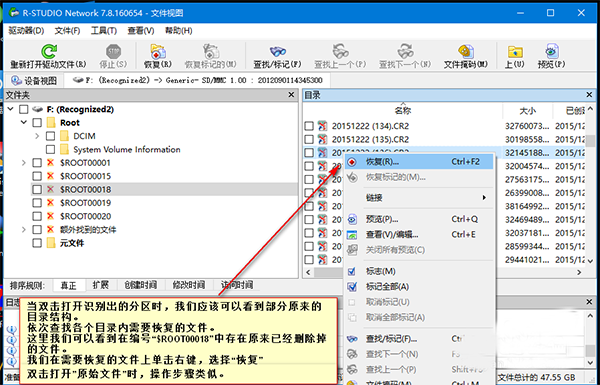Click the 名称 column header
600x385 pixels.
click(403, 111)
